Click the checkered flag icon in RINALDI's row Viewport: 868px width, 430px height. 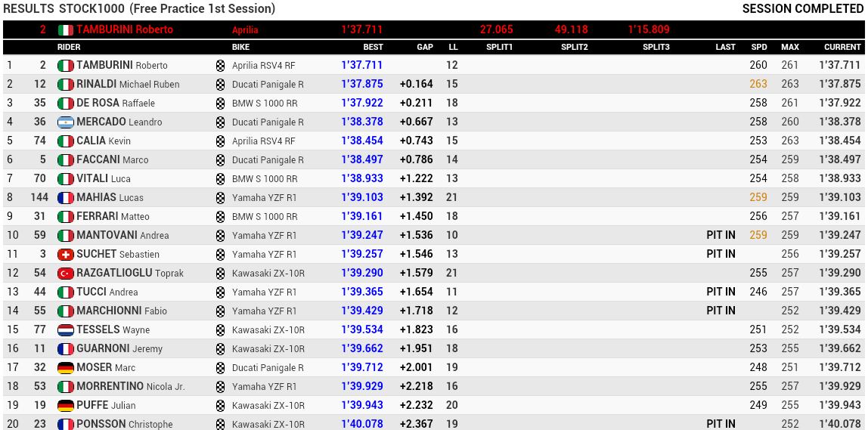point(220,85)
